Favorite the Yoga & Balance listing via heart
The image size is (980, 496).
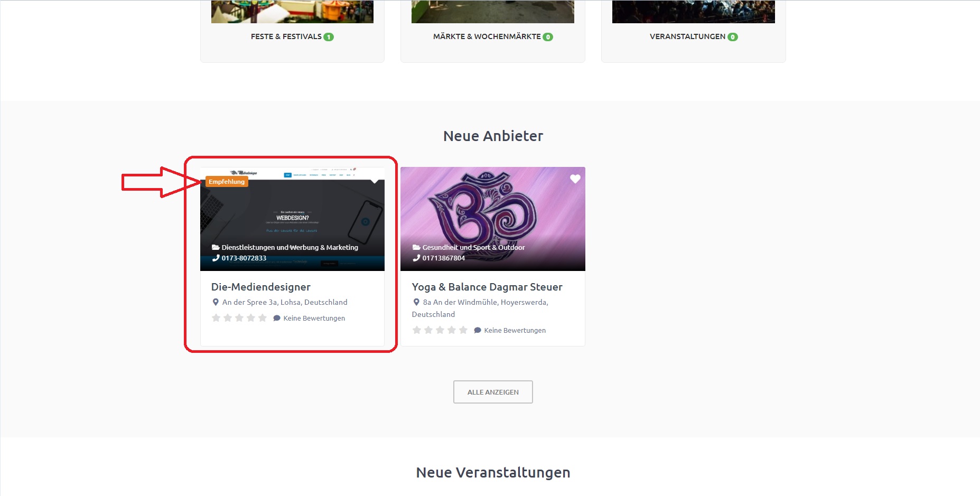575,179
